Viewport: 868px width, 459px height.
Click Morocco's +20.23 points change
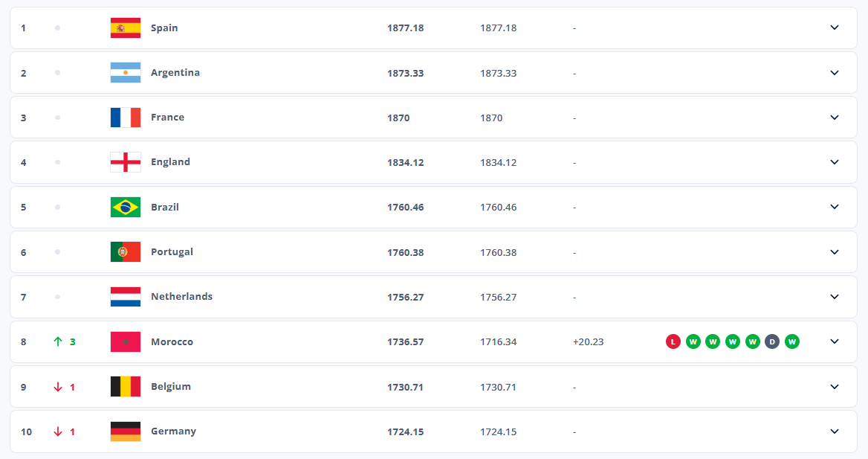tap(588, 342)
